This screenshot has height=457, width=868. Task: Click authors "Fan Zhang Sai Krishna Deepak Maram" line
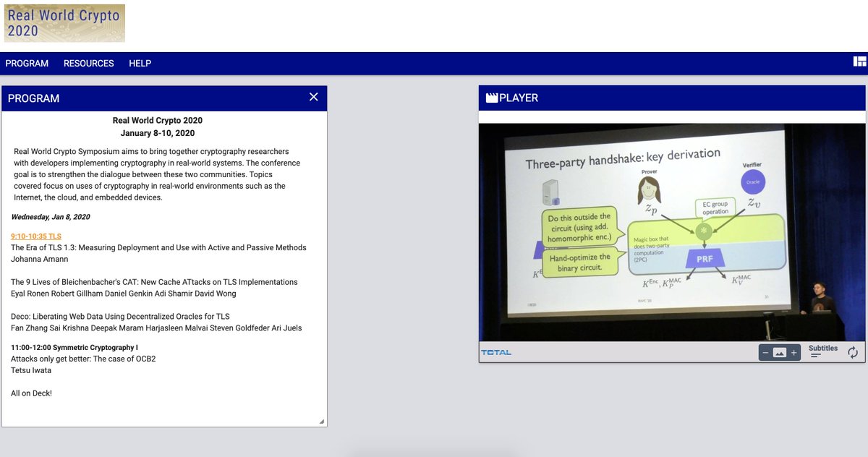tap(156, 328)
